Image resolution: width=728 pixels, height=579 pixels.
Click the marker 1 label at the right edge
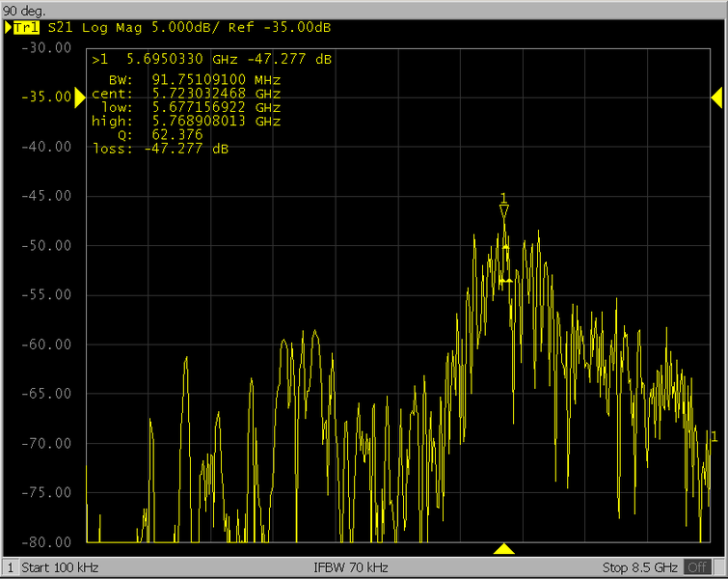(714, 437)
